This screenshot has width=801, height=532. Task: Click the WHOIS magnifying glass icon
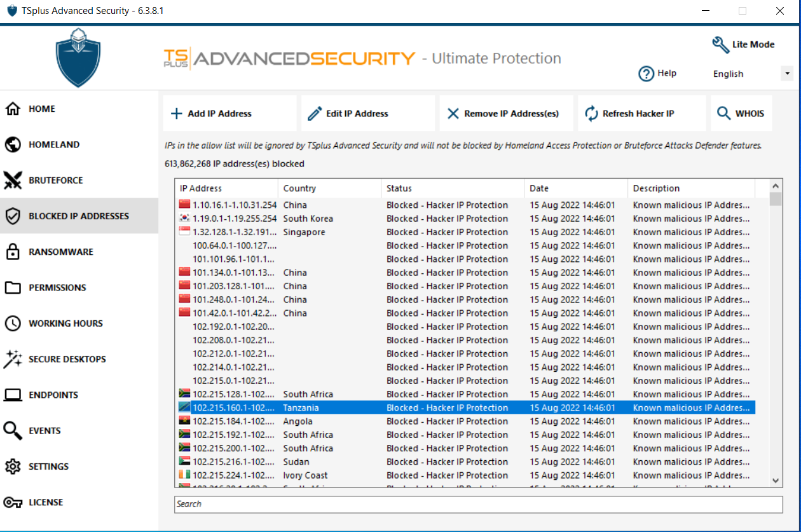pos(723,114)
